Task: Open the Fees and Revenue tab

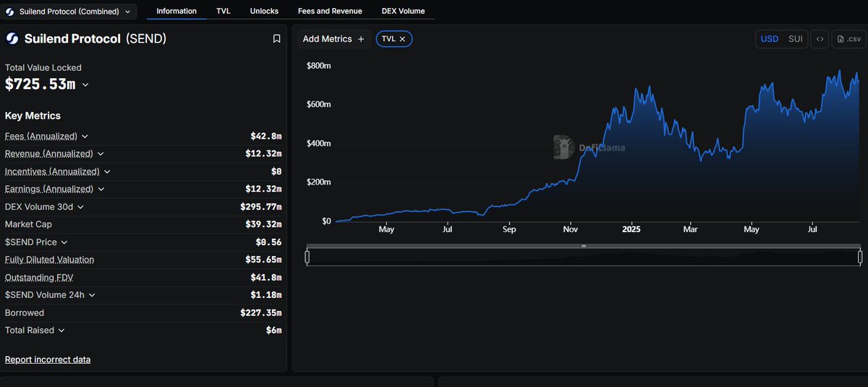Action: pos(330,12)
